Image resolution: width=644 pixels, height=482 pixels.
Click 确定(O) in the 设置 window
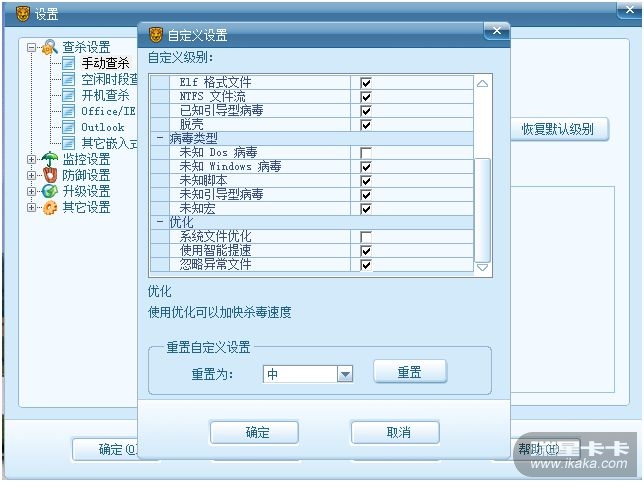point(105,449)
